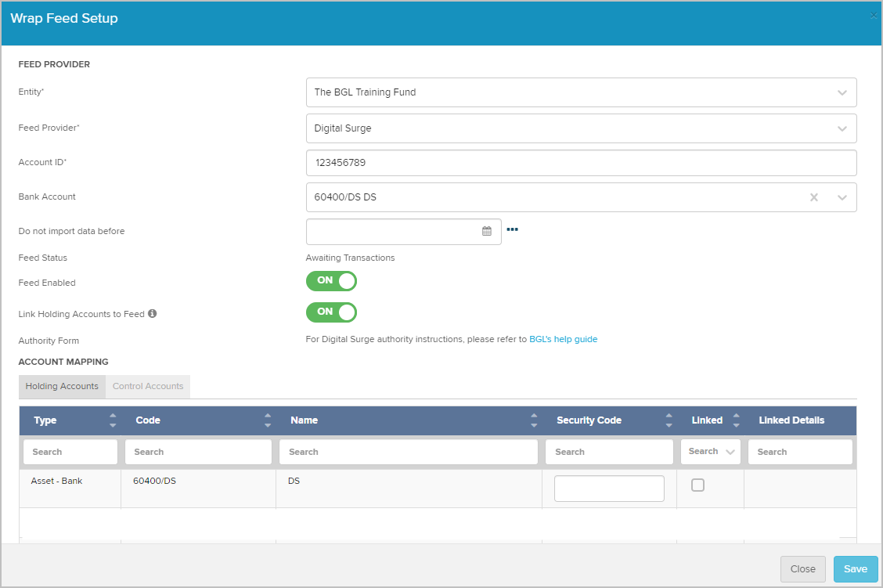The width and height of the screenshot is (883, 588).
Task: Expand the Entity dropdown
Action: (x=842, y=92)
